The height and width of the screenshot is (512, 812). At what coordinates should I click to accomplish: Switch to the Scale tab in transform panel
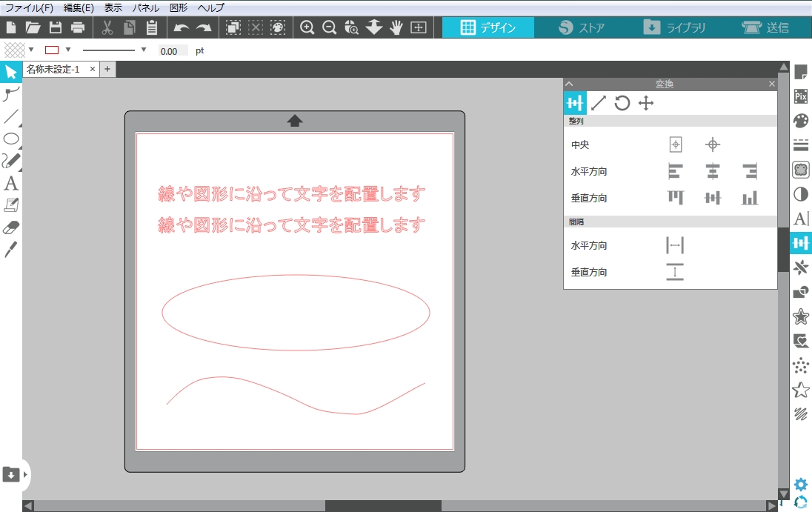click(x=599, y=103)
